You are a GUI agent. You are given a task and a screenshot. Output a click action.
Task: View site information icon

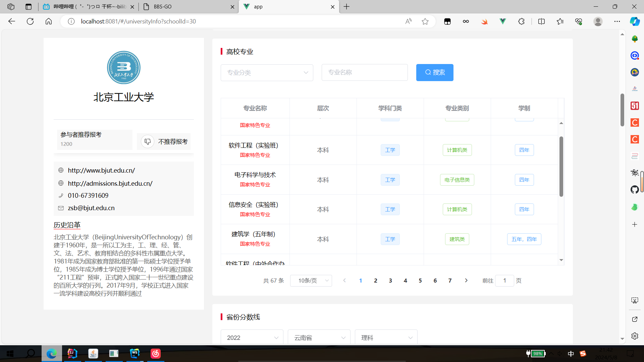click(x=71, y=21)
